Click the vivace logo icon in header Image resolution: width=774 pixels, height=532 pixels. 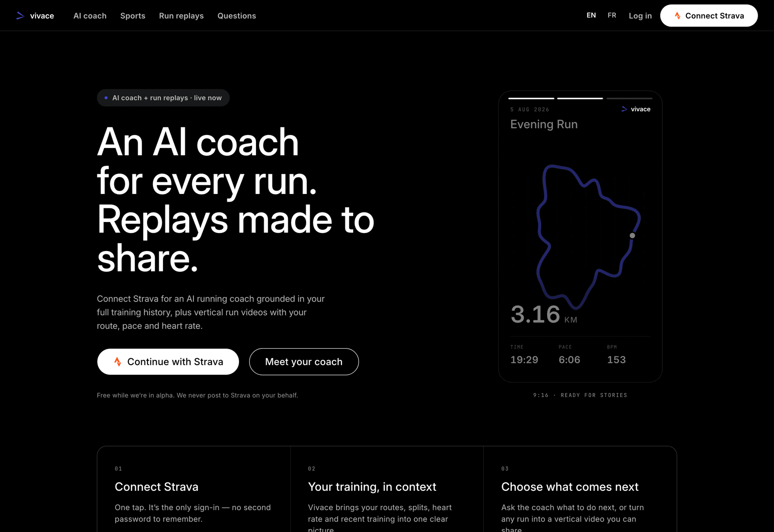20,16
